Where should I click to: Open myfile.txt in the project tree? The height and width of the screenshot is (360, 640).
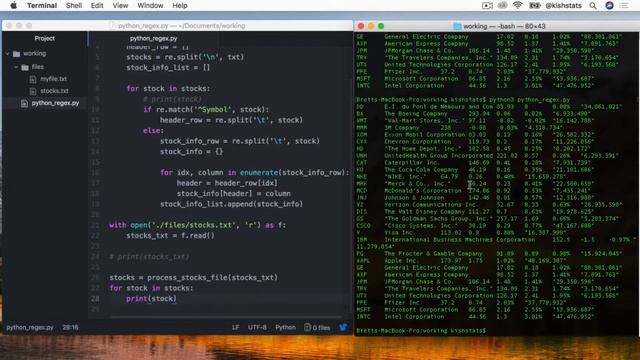click(x=53, y=79)
